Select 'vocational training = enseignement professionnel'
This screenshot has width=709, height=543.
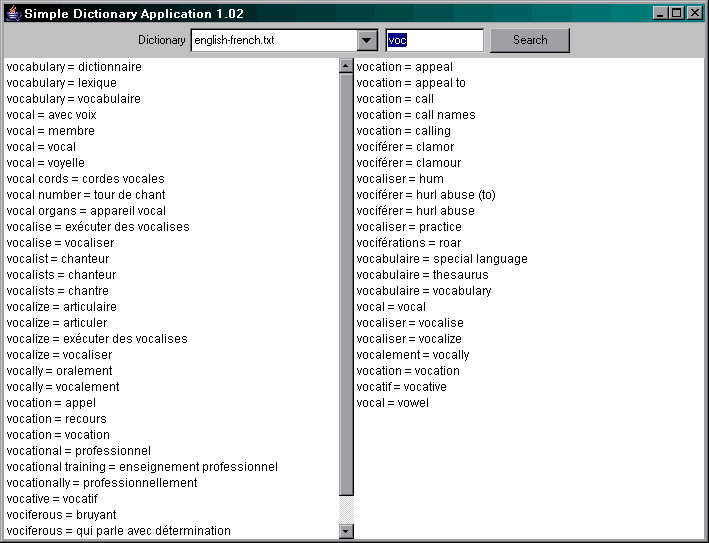tap(142, 467)
